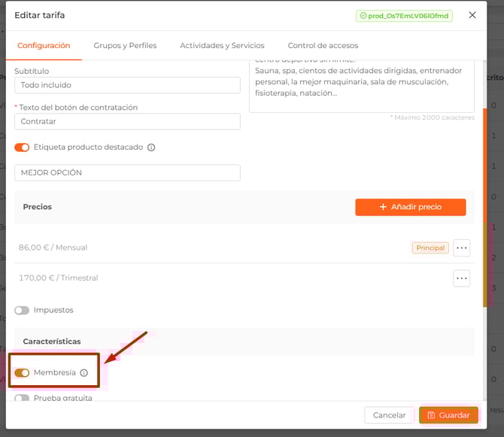Open Actividades y Servicios tab

222,46
